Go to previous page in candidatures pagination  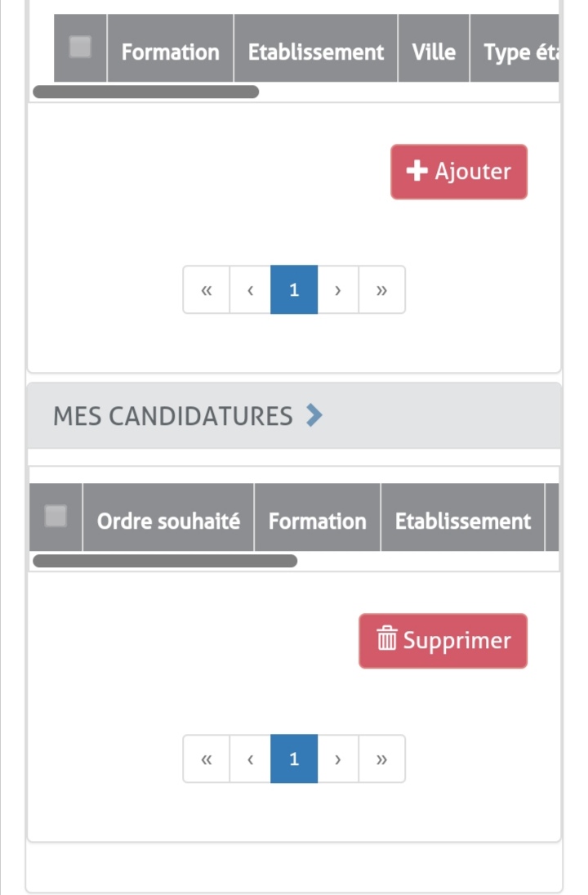tap(250, 759)
